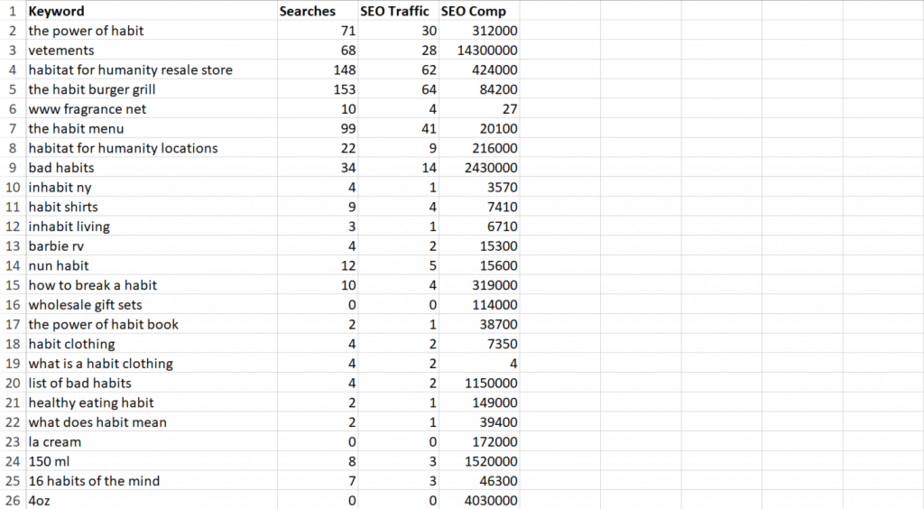Click SEO Comp value 1150000

(x=479, y=383)
